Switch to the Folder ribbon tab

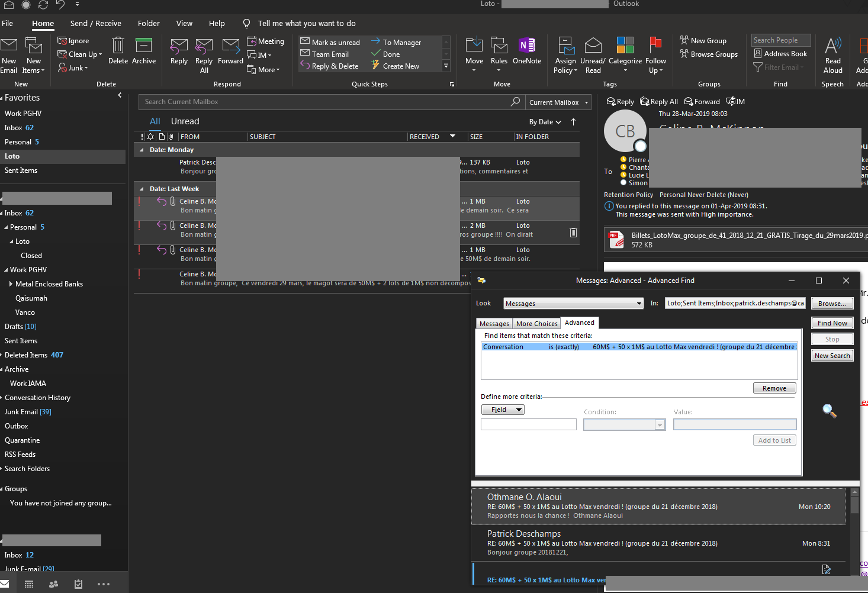click(x=149, y=24)
